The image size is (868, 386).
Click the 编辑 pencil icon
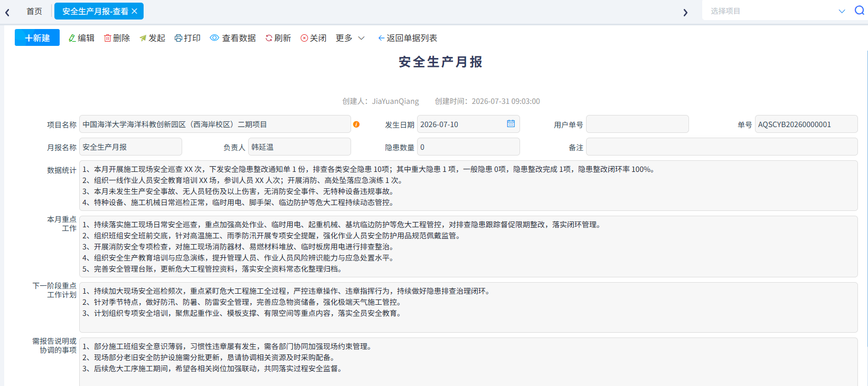pos(72,38)
